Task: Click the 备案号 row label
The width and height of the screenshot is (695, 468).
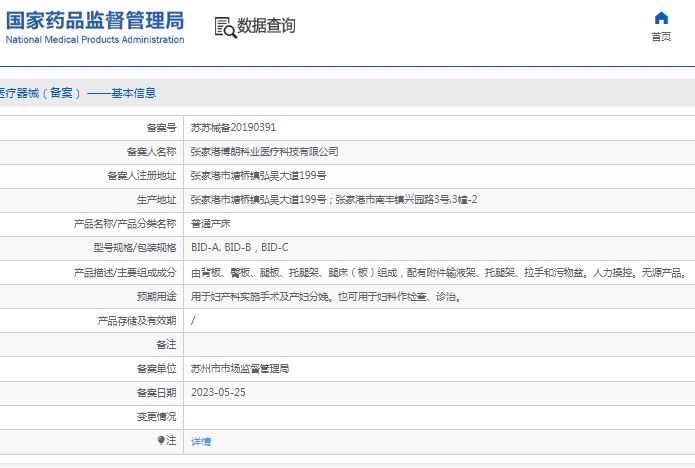Action: click(x=161, y=128)
